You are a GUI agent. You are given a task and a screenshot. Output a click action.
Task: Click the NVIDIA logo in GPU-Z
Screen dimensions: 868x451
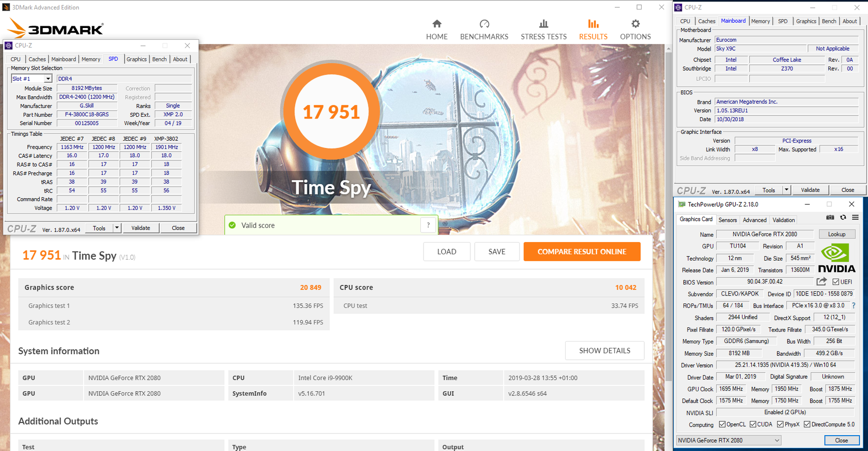(x=836, y=259)
